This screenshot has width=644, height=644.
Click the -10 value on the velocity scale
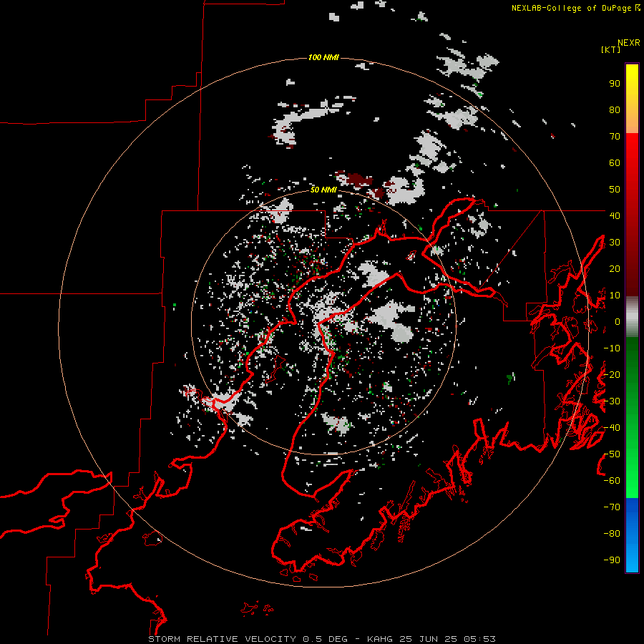(612, 348)
